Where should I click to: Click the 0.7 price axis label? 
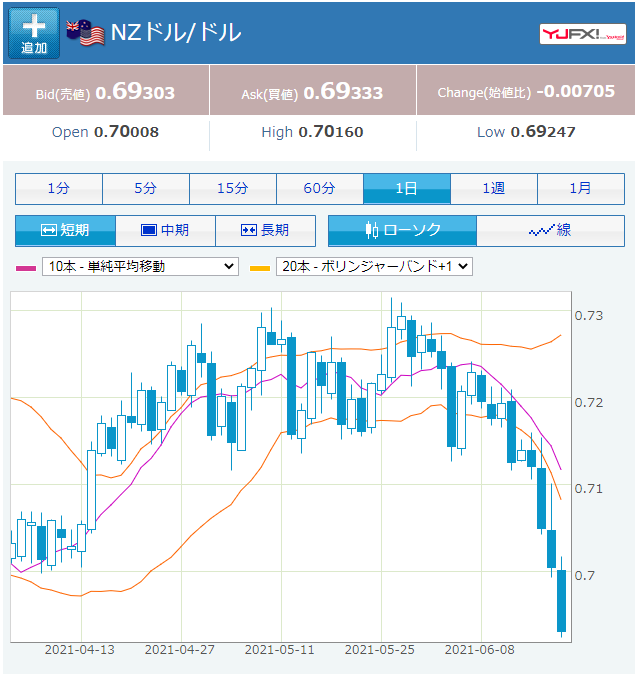pos(585,576)
